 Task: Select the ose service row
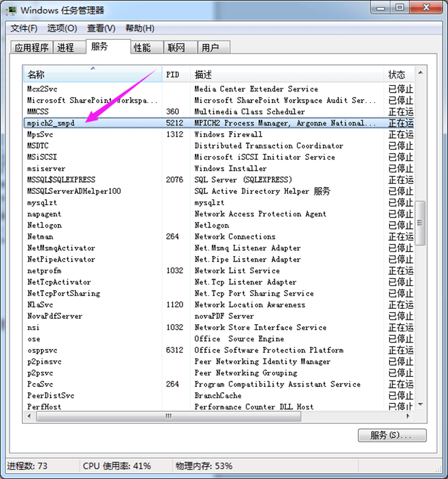pyautogui.click(x=219, y=339)
